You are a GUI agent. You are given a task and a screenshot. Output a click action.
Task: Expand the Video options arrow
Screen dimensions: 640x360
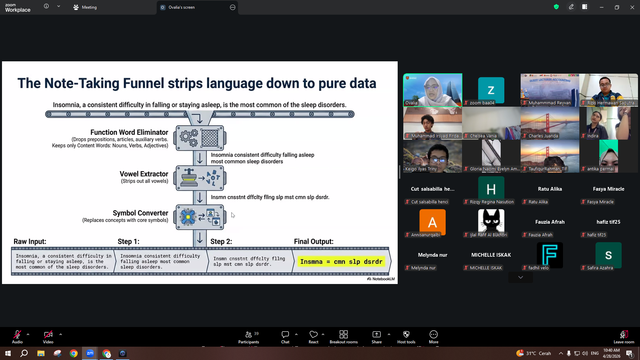click(60, 334)
